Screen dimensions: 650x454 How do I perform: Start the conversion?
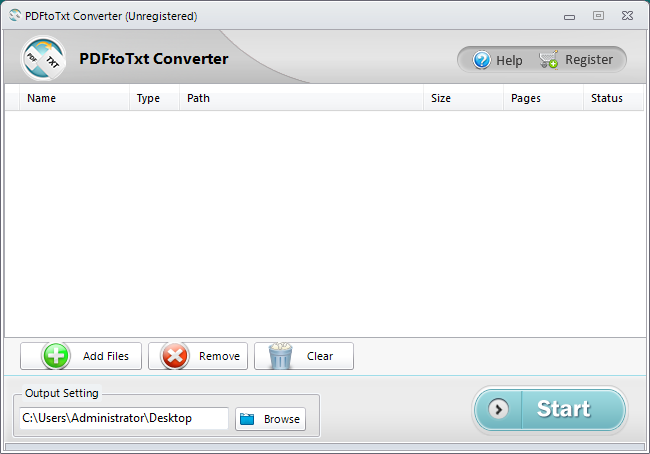550,410
